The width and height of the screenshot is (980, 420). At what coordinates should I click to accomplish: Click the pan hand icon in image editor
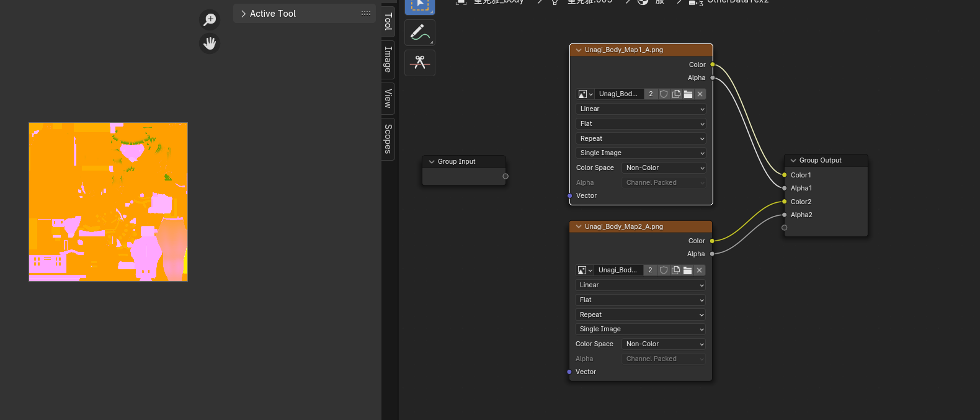pos(210,43)
